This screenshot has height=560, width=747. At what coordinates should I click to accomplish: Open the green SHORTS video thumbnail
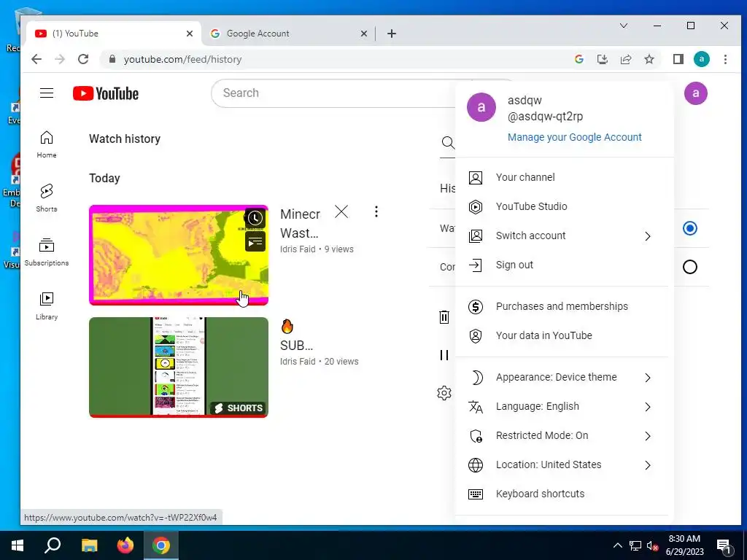[x=179, y=367]
